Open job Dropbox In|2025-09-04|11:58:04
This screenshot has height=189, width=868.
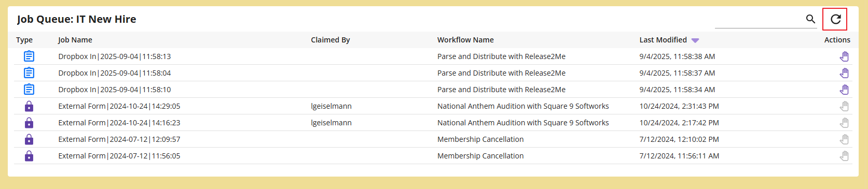[x=115, y=73]
